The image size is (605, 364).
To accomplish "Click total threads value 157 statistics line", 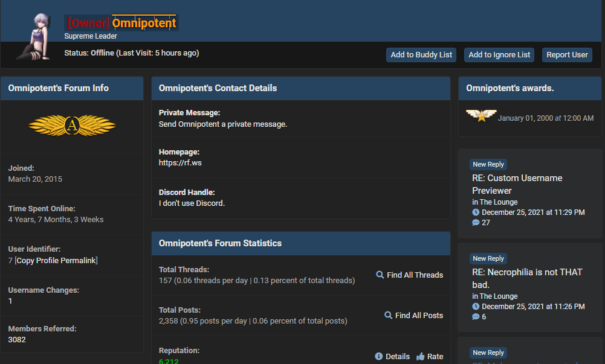I will 257,281.
